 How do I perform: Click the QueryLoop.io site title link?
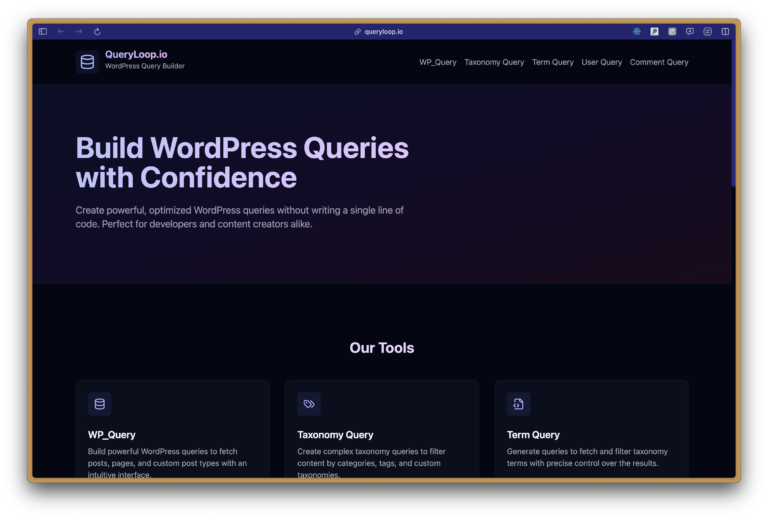[136, 54]
